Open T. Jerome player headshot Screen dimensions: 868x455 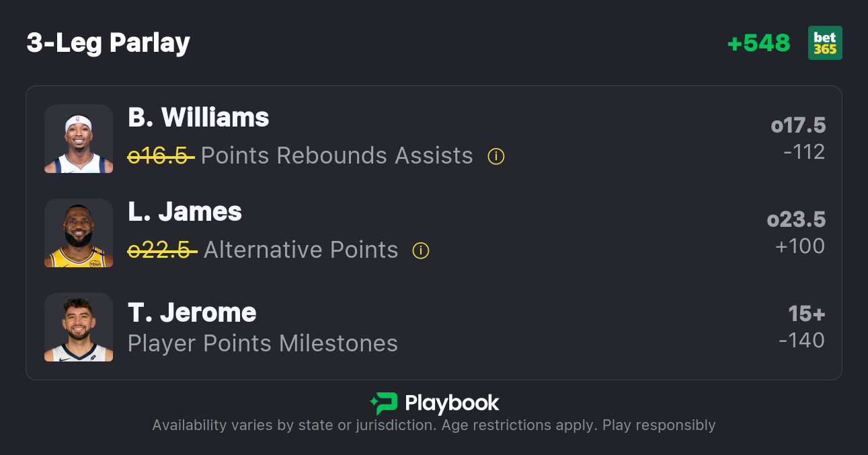tap(79, 327)
